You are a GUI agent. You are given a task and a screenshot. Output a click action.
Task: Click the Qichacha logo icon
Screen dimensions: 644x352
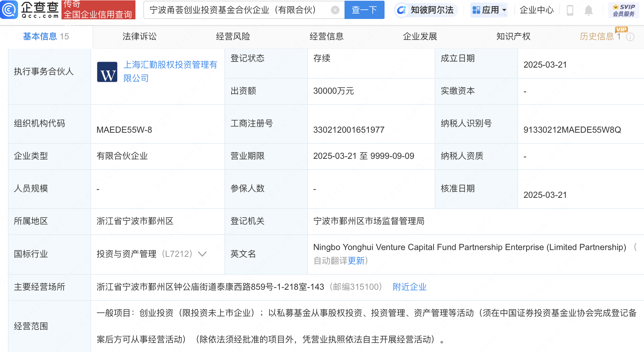[x=9, y=10]
